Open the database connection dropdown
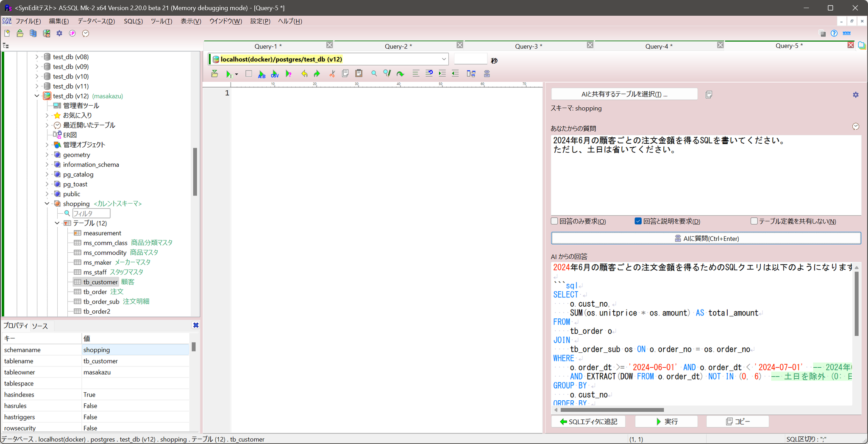This screenshot has height=444, width=868. tap(443, 59)
